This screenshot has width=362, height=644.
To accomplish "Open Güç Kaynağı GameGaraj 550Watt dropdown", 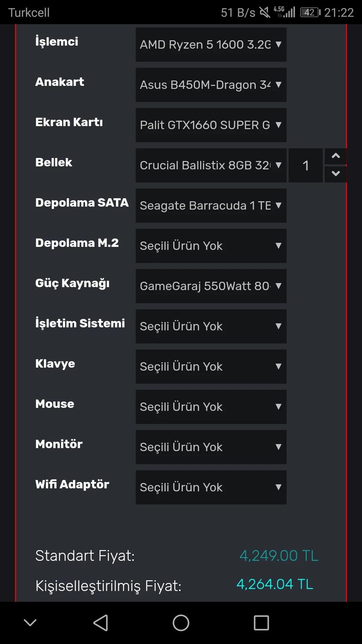I will [x=211, y=286].
